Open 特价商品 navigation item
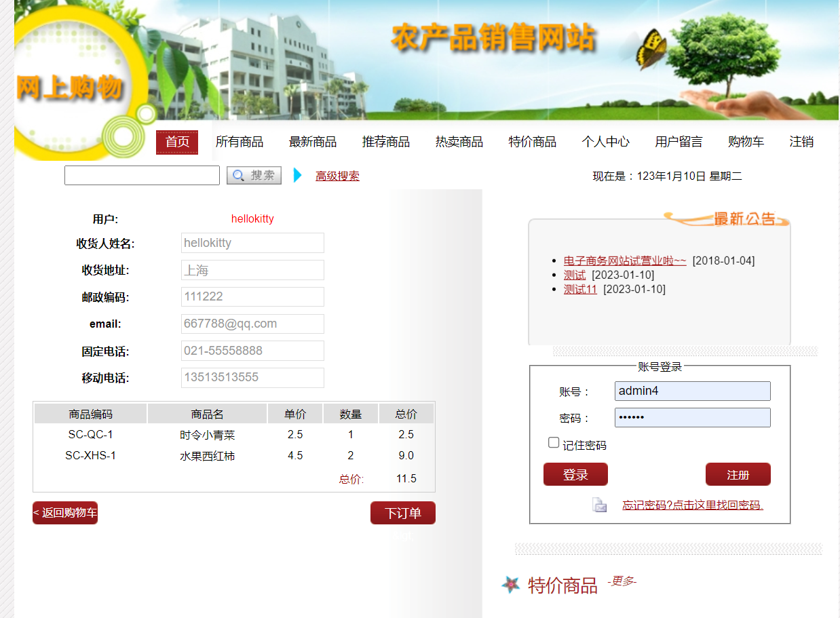This screenshot has height=618, width=840. click(533, 142)
